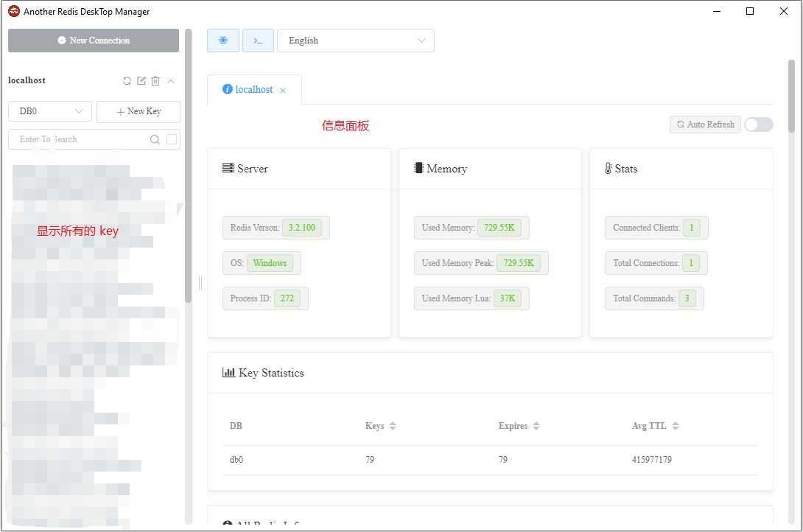The image size is (803, 532).
Task: Click the New Connection button
Action: 94,41
